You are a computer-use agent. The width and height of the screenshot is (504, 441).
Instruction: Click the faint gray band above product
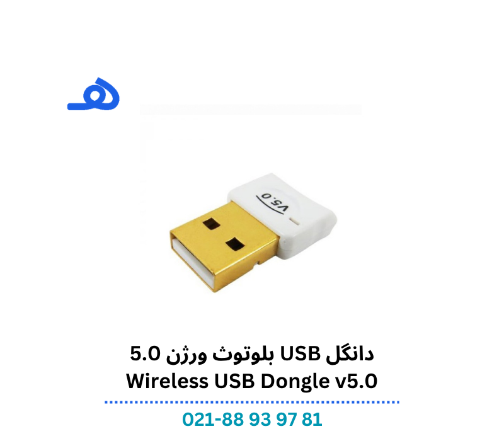tap(251, 109)
